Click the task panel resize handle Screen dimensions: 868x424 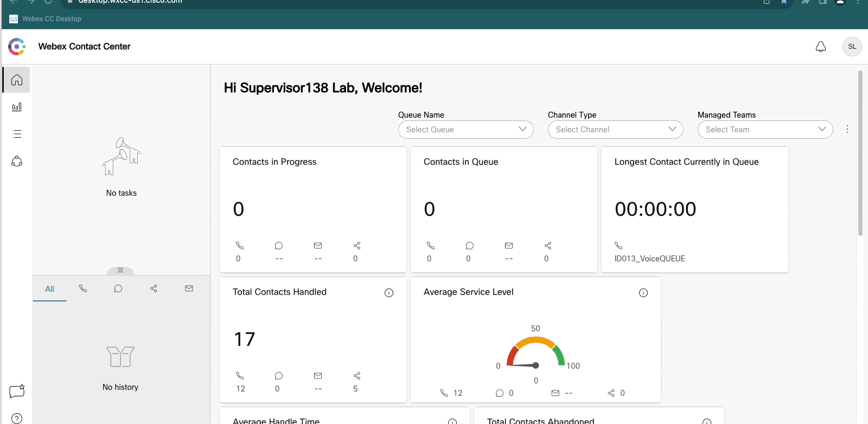pos(120,270)
